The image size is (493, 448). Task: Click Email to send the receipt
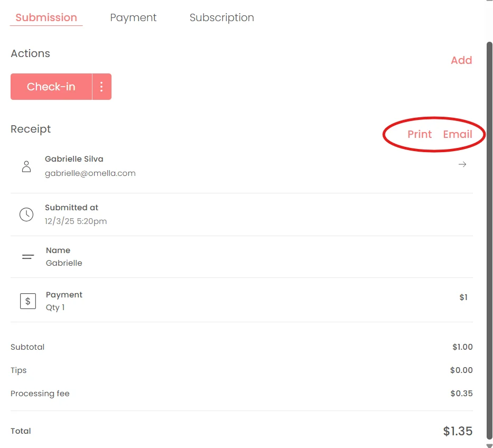(458, 134)
